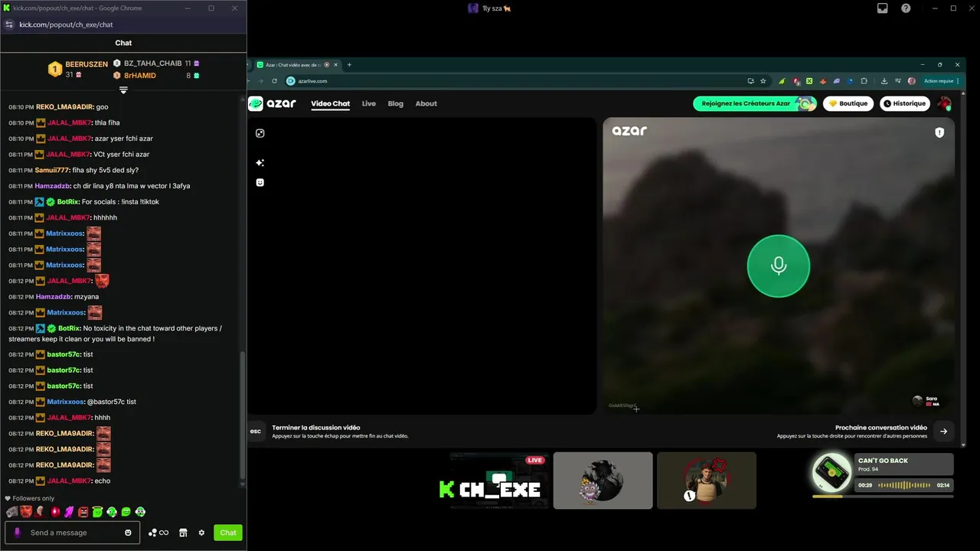This screenshot has width=980, height=551.
Task: Click Sara user label on video
Action: tap(932, 399)
